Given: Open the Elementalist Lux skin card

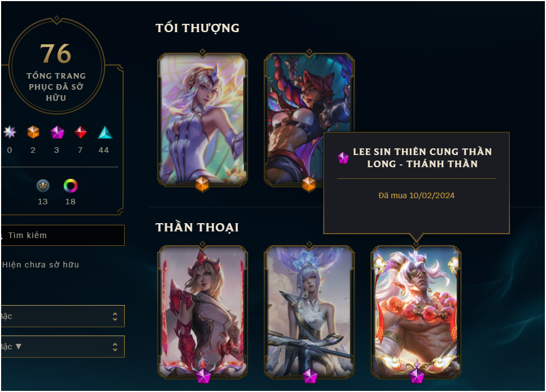Looking at the screenshot, I should pos(202,119).
